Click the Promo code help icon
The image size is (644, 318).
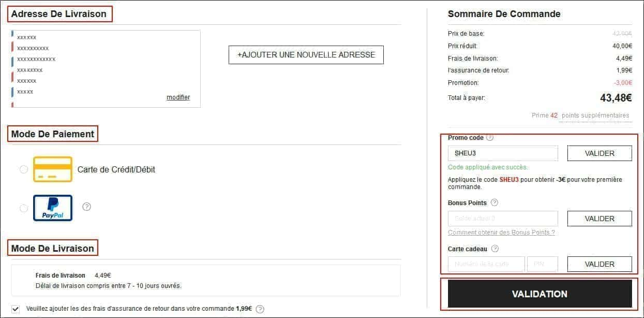490,138
